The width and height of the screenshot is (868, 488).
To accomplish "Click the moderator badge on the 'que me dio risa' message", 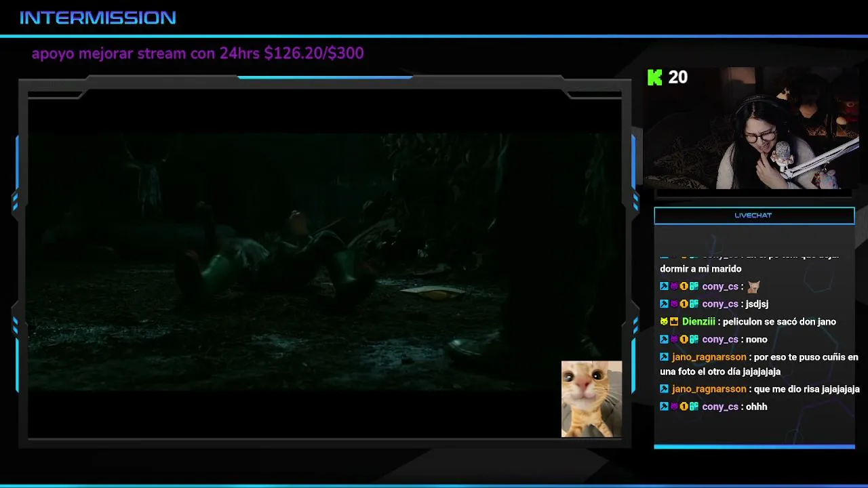I will [664, 389].
